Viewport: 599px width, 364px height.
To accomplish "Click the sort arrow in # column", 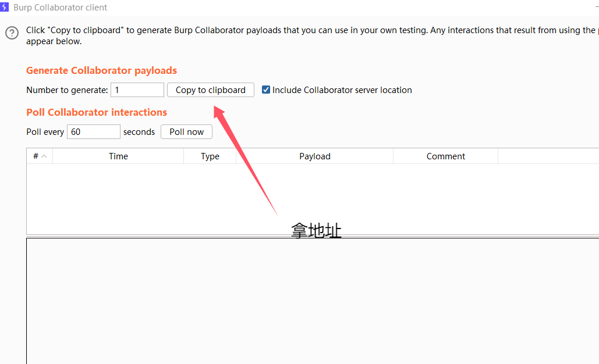I will pyautogui.click(x=44, y=156).
